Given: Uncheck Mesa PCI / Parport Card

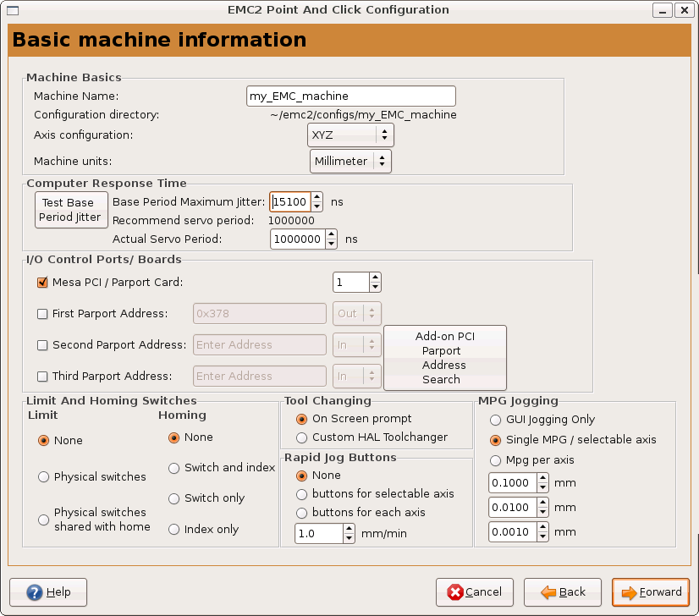Looking at the screenshot, I should 42,282.
